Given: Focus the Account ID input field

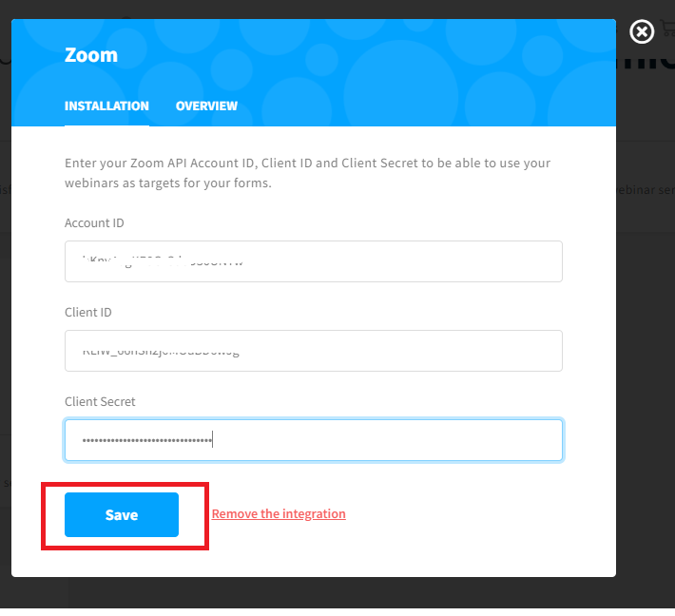Looking at the screenshot, I should coord(314,261).
